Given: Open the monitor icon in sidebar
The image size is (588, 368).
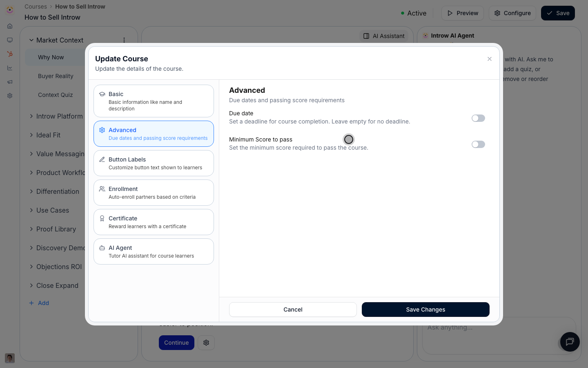Looking at the screenshot, I should pos(10,40).
